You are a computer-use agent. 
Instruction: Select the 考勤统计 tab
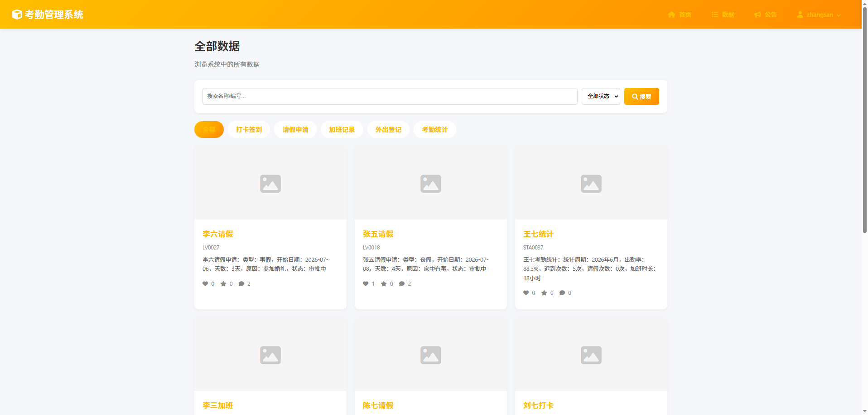pos(434,129)
